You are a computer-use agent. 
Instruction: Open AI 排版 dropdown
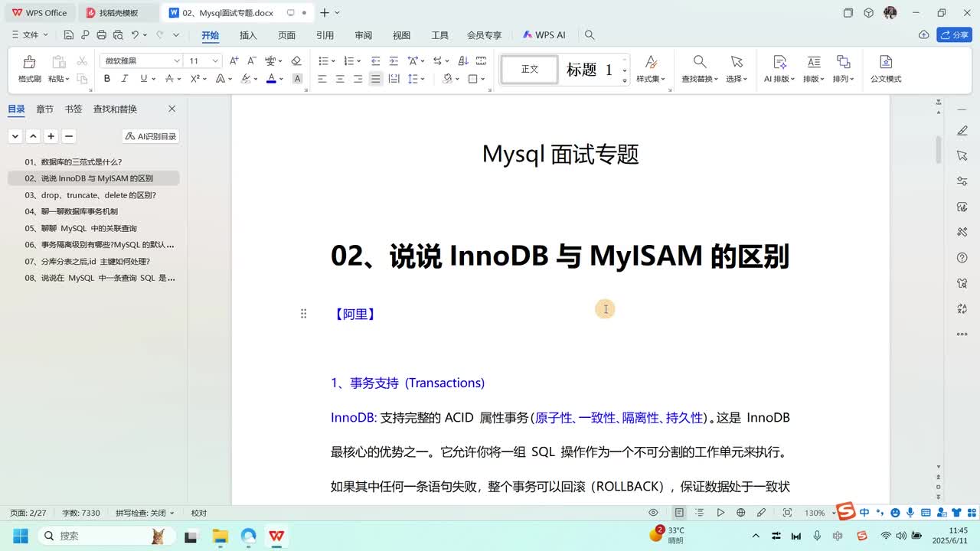click(x=779, y=79)
